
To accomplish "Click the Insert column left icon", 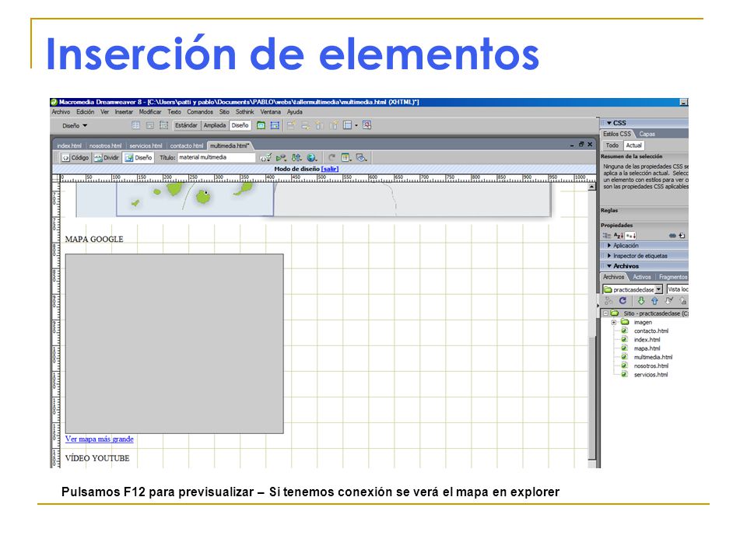I will 319,125.
